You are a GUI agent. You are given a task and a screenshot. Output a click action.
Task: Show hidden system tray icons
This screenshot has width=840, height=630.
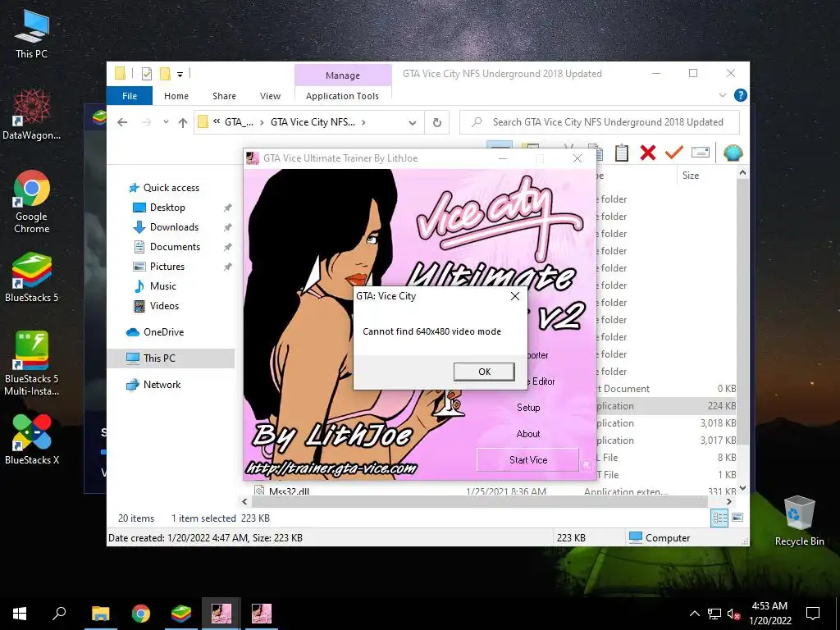coord(694,614)
